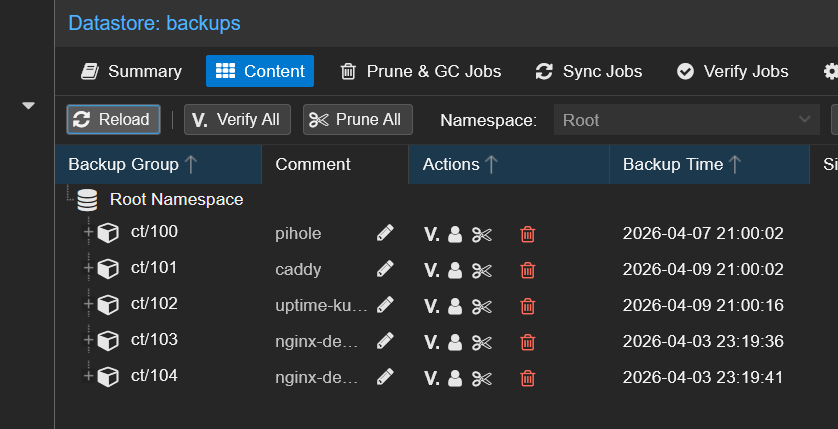Edit the caddy comment pencil icon

tap(385, 269)
